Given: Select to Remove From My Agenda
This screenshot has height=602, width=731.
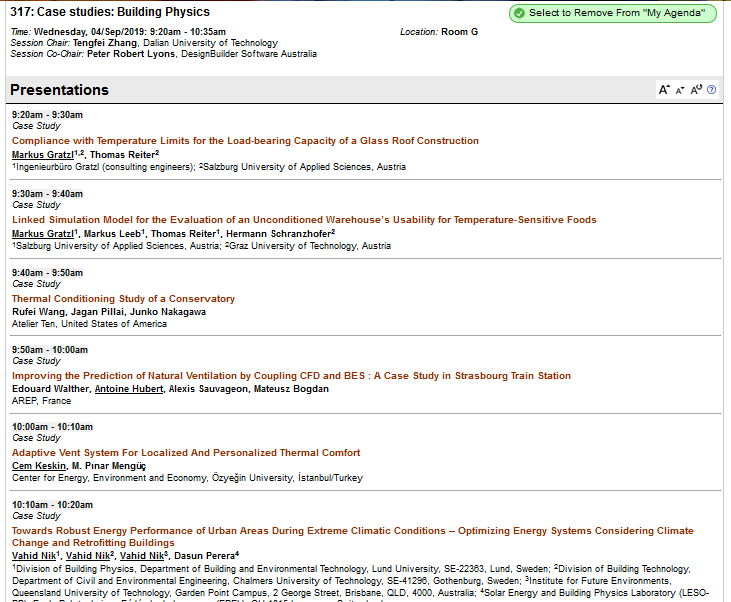Looking at the screenshot, I should click(x=613, y=13).
